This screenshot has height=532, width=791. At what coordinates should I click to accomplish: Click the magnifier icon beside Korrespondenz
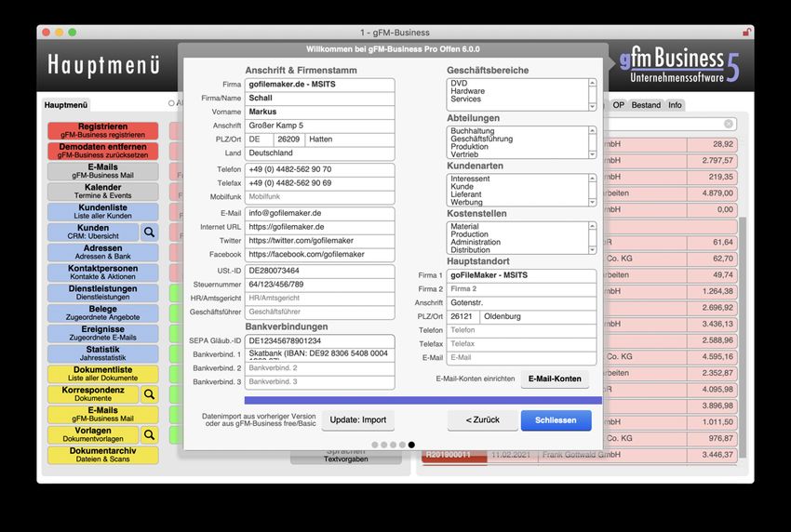coord(149,394)
